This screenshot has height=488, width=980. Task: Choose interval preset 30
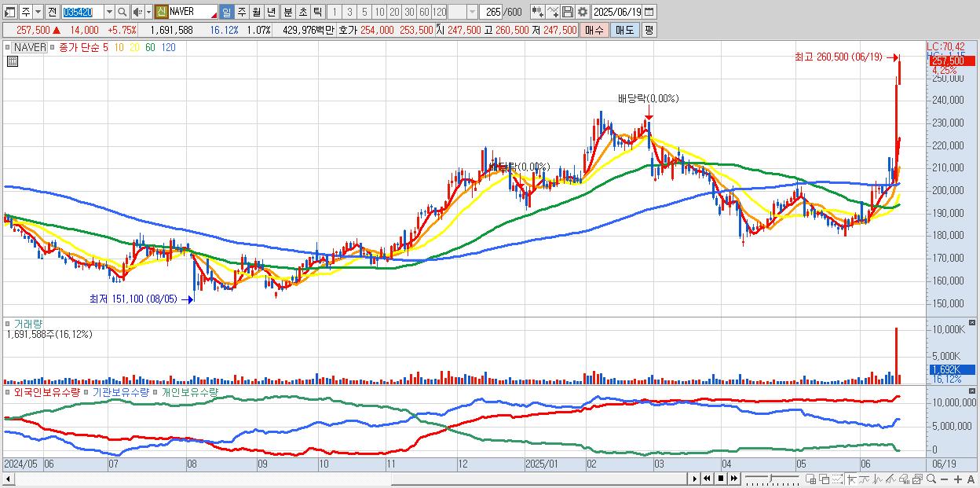pos(409,12)
